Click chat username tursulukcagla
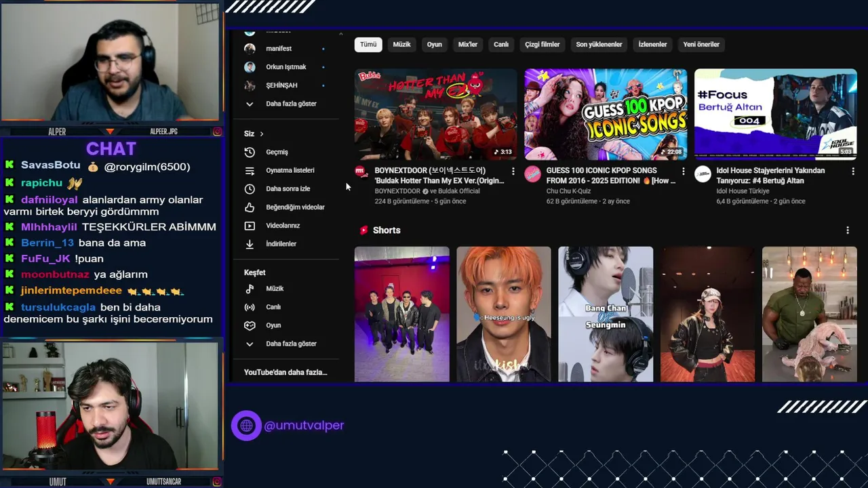 tap(58, 307)
